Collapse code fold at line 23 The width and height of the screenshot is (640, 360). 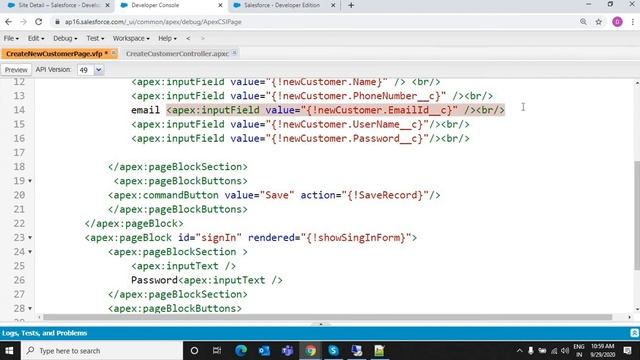pyautogui.click(x=30, y=238)
